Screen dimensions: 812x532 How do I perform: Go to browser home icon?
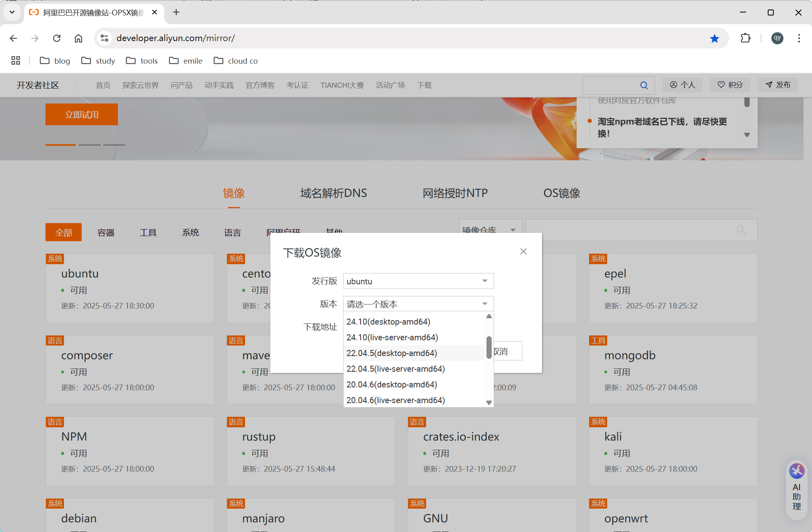[78, 38]
